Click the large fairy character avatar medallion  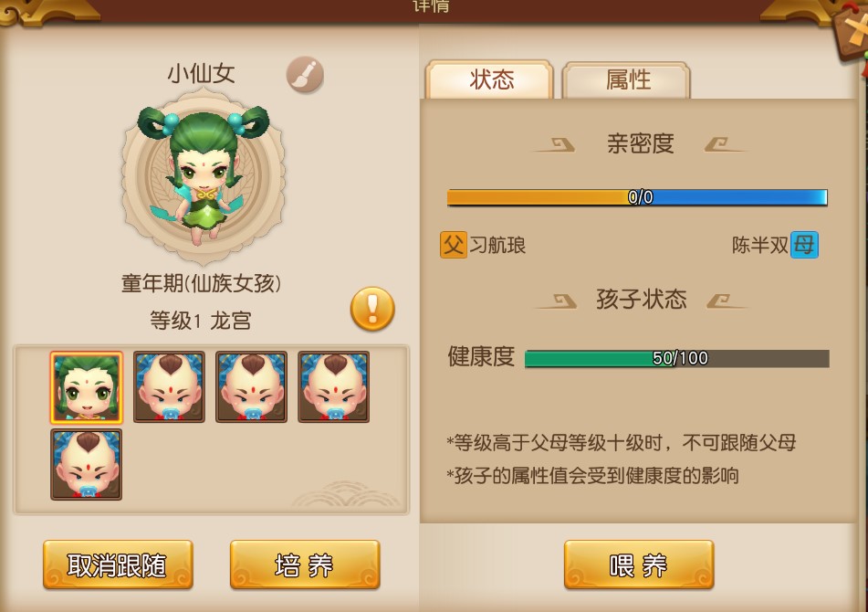pos(204,175)
